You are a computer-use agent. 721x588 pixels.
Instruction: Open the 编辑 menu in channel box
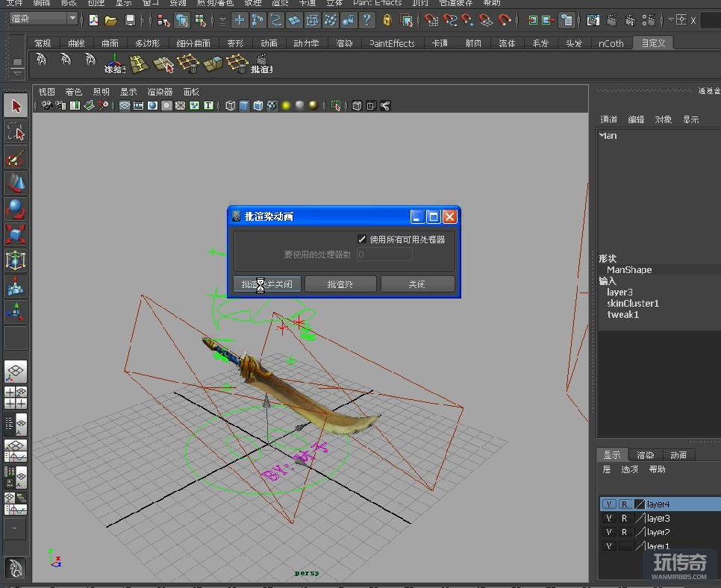point(636,119)
